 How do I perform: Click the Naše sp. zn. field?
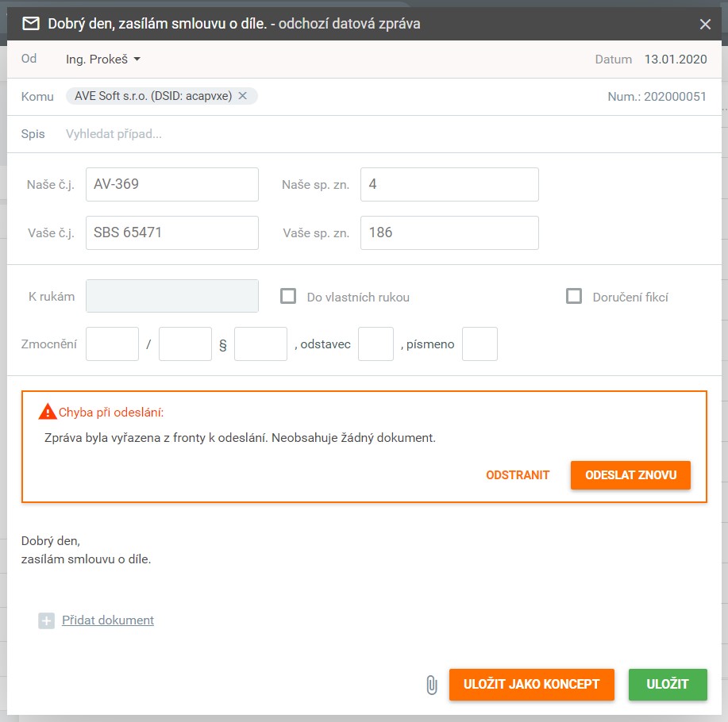[x=449, y=184]
